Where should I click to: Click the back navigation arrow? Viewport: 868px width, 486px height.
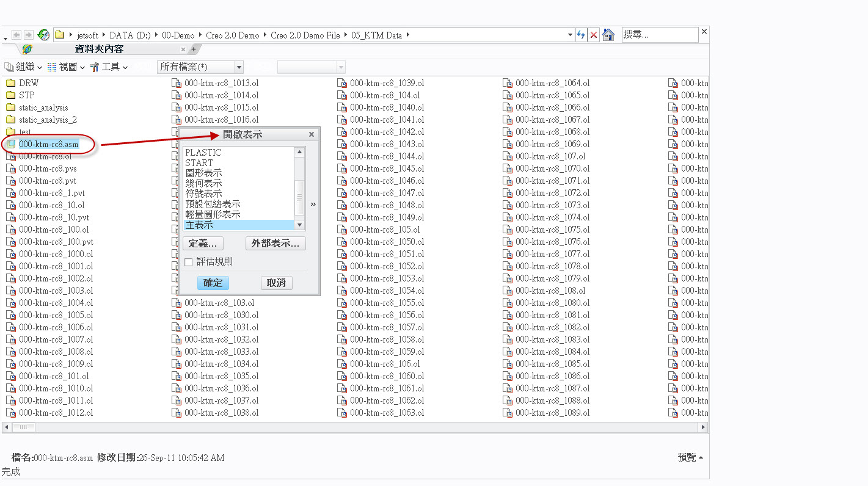tap(16, 35)
